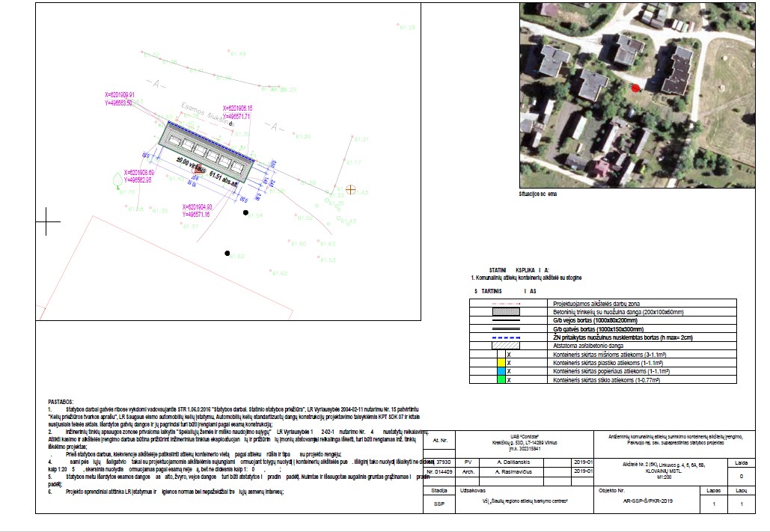Click the 'Nr. 014409' certificate number cell
Screen dimensions: 770x532
point(439,471)
